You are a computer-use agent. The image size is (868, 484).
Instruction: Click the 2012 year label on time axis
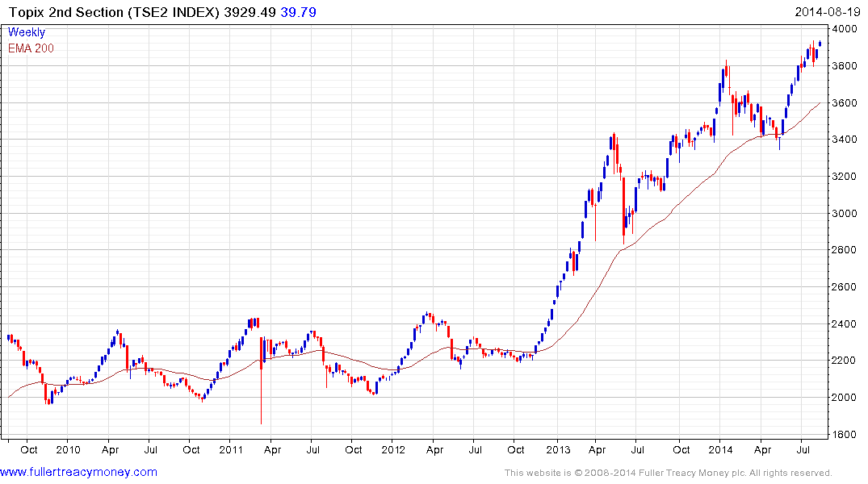coord(393,449)
